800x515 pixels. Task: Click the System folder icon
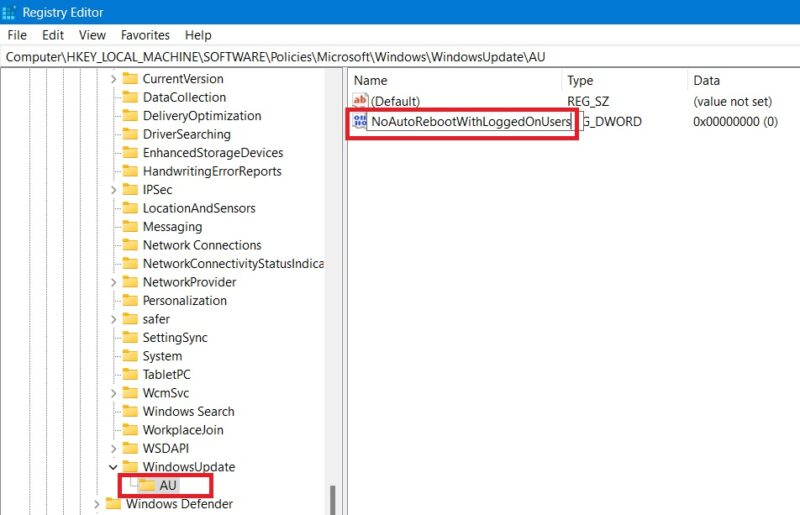(130, 356)
